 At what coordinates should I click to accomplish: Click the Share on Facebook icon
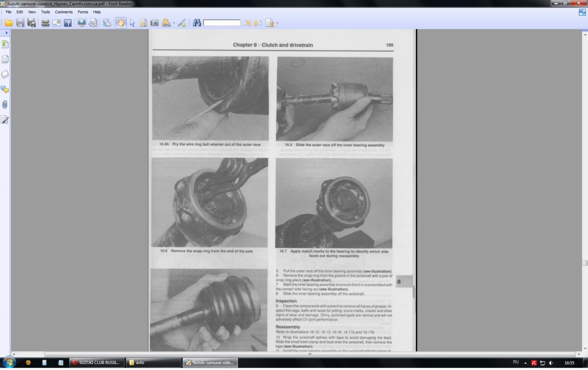(68, 23)
